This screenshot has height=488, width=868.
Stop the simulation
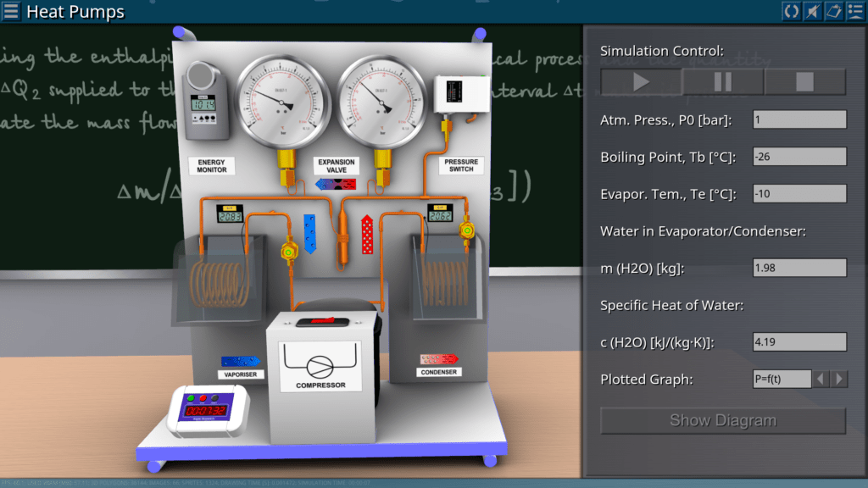tap(804, 81)
